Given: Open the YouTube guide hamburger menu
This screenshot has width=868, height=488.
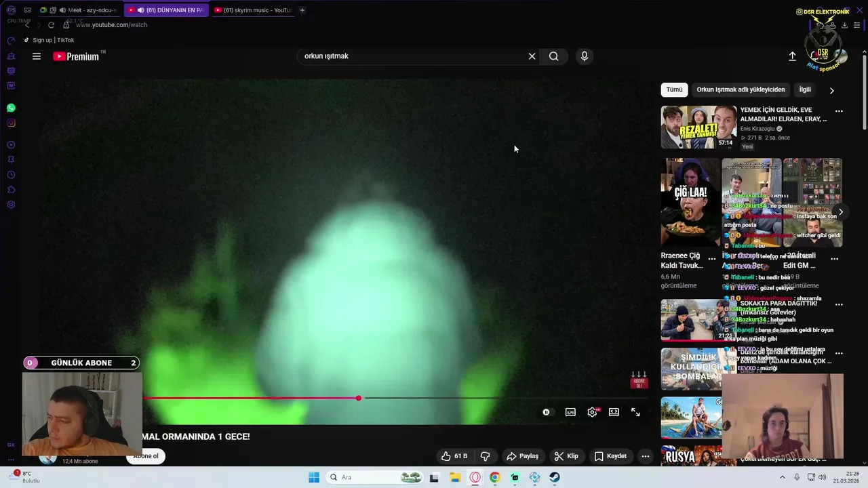Looking at the screenshot, I should tap(37, 56).
